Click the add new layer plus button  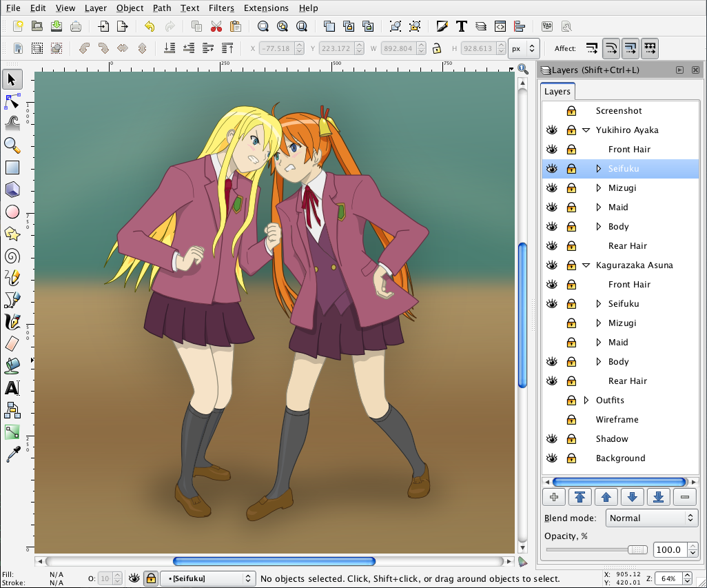tap(554, 497)
